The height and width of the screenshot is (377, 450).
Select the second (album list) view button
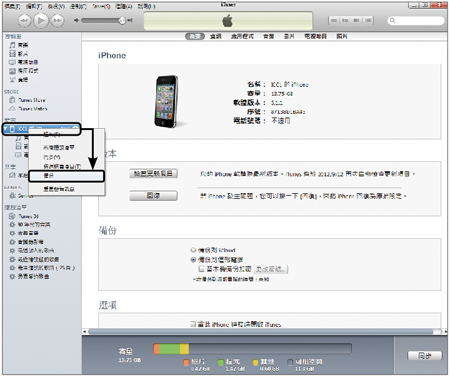pos(345,21)
